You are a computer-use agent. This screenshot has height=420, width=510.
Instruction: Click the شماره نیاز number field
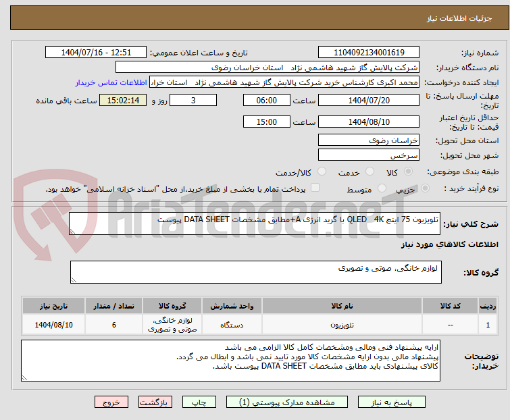point(369,53)
